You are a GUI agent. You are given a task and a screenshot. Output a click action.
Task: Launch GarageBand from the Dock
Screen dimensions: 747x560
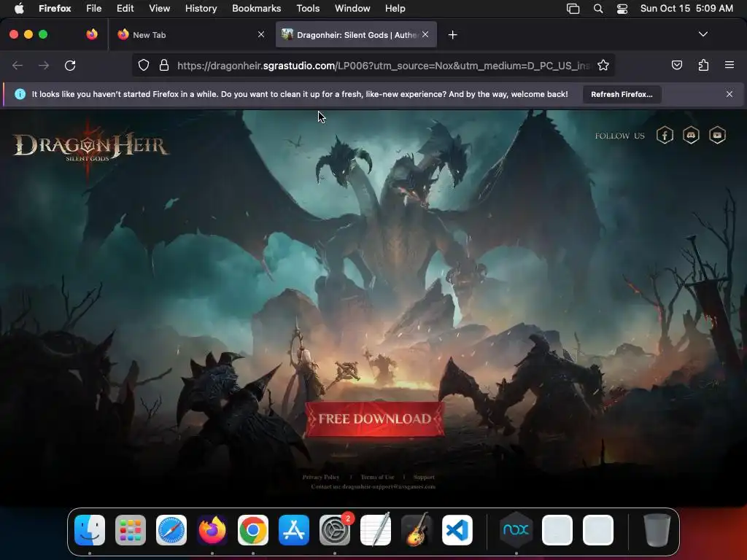417,529
